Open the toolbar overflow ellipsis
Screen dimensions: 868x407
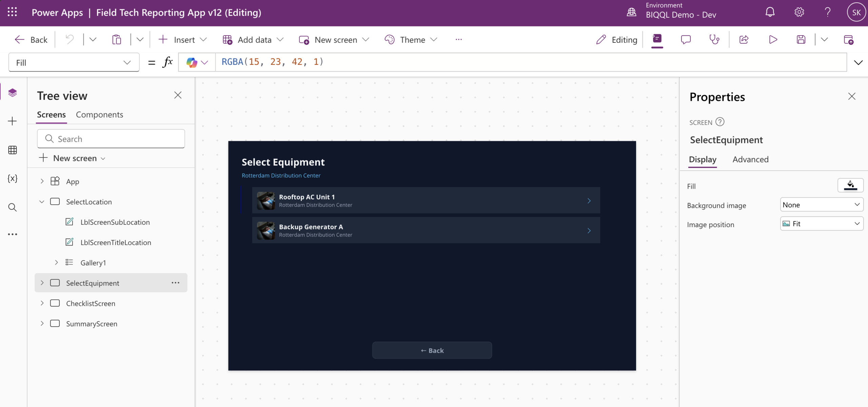pos(458,40)
